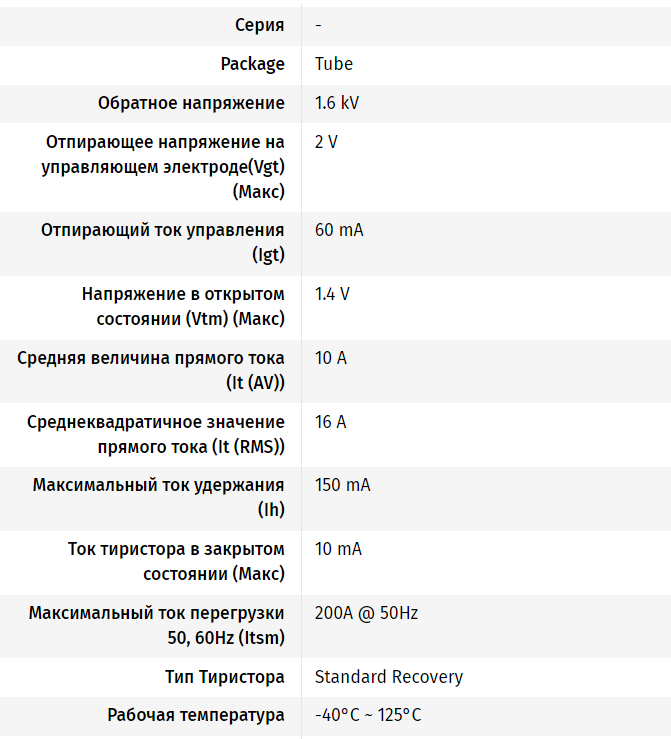Select the '60 mA' value
This screenshot has width=671, height=739.
(x=339, y=230)
